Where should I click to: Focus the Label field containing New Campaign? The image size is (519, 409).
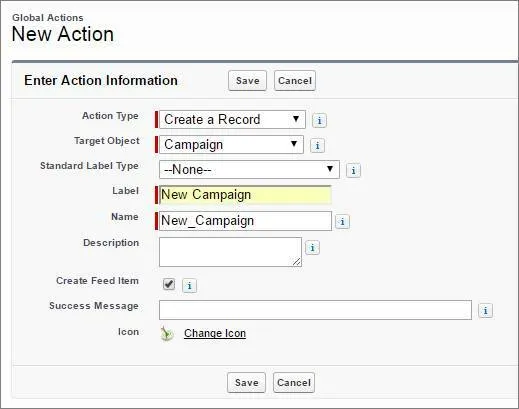pyautogui.click(x=245, y=195)
